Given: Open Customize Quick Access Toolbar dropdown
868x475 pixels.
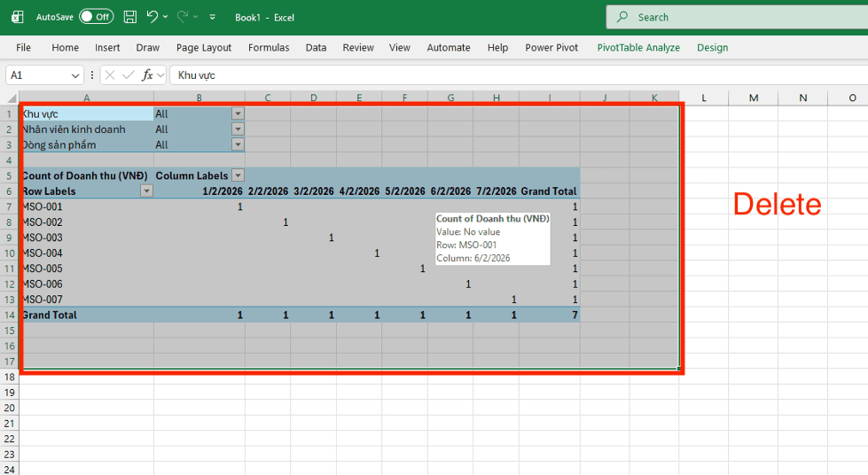Looking at the screenshot, I should 213,17.
